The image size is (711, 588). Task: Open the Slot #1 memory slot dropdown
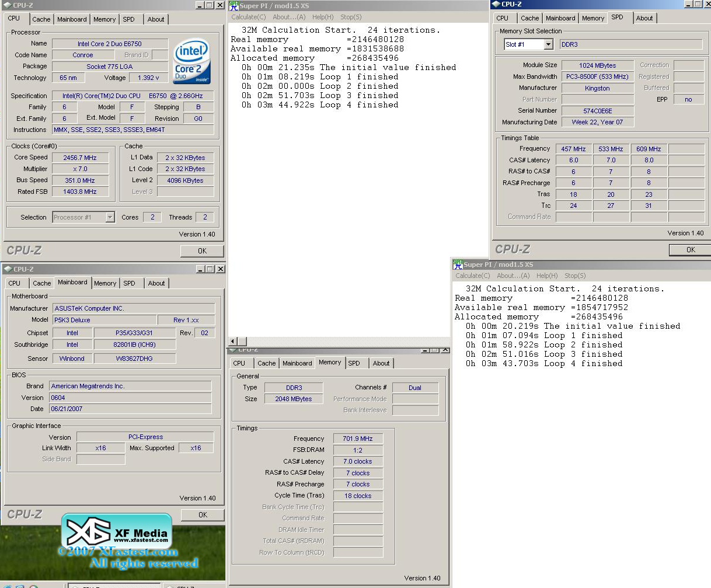click(548, 44)
